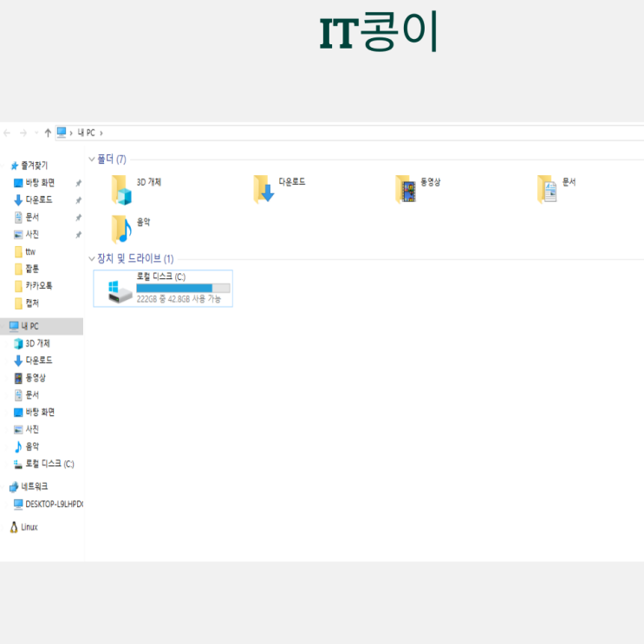Click the 3D cube icon in sidebar
Screen dimensions: 644x644
[x=18, y=343]
